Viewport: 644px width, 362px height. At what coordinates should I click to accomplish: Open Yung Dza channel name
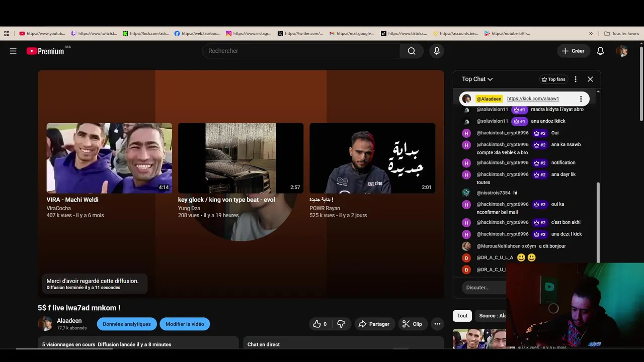189,208
